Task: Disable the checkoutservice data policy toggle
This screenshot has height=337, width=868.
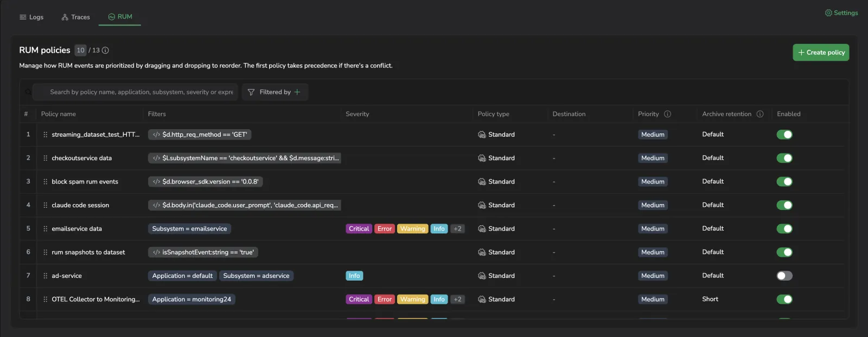Action: [x=784, y=158]
